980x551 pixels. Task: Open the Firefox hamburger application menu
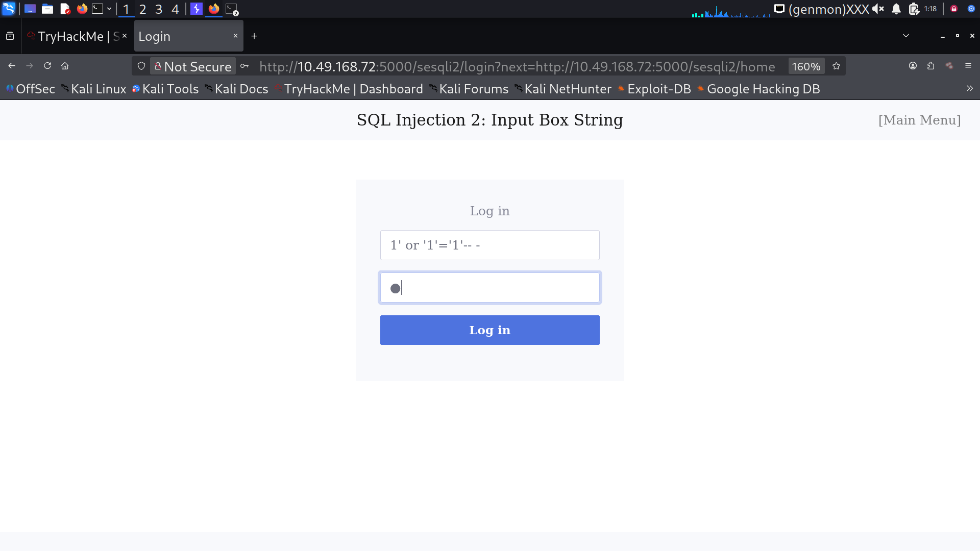pos(968,66)
